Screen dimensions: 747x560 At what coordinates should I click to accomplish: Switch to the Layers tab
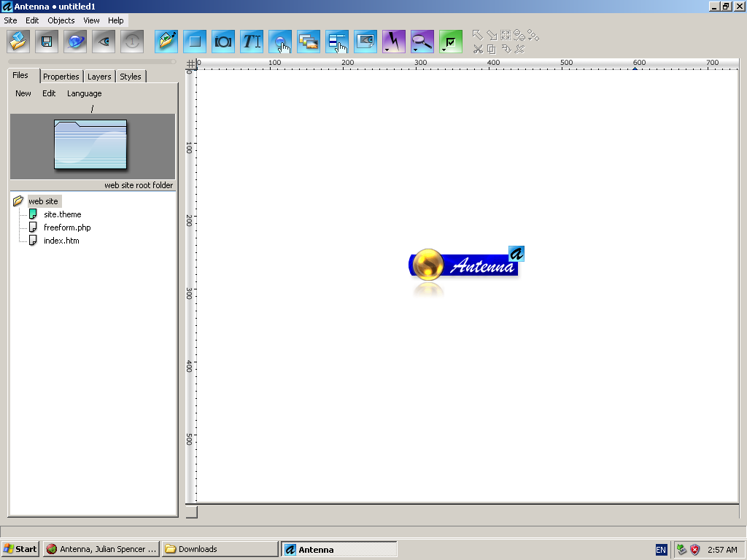pyautogui.click(x=99, y=77)
